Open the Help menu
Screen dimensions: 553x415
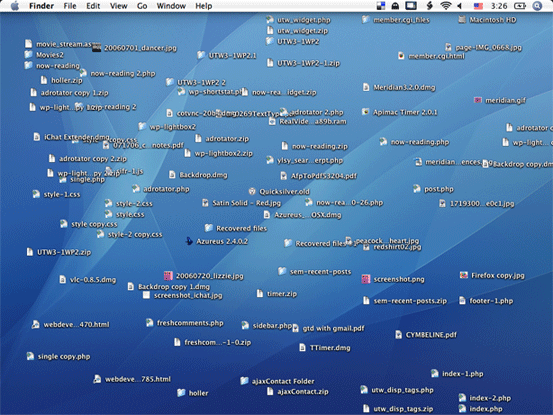(x=203, y=6)
